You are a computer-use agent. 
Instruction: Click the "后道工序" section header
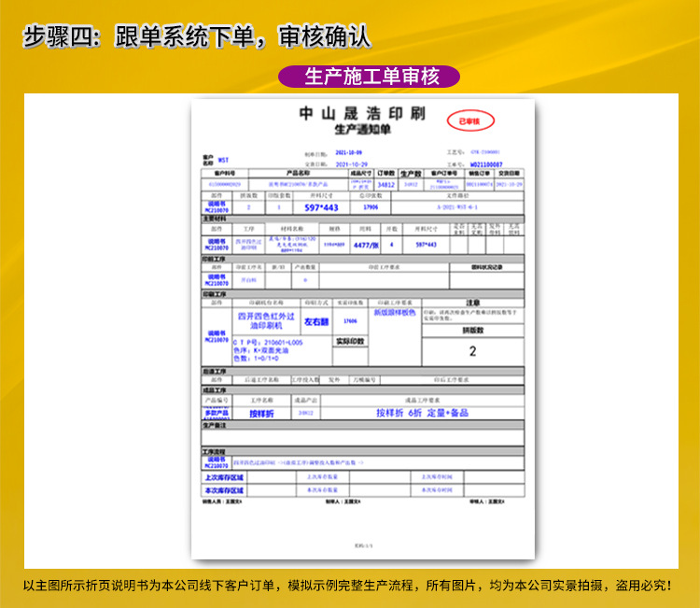click(362, 372)
